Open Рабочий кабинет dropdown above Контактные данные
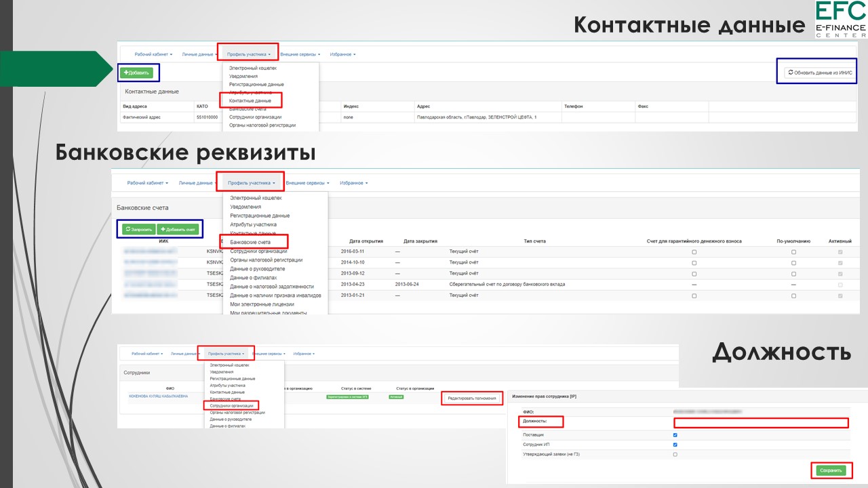Image resolution: width=868 pixels, height=488 pixels. coord(153,54)
